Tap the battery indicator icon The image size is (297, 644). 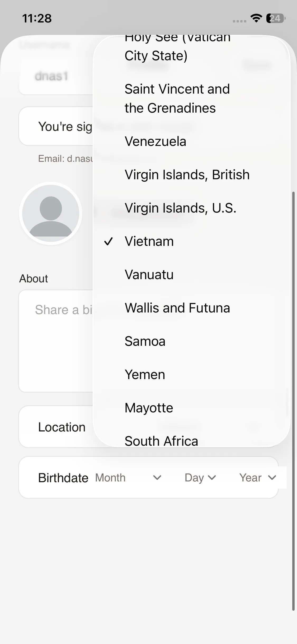tap(276, 18)
